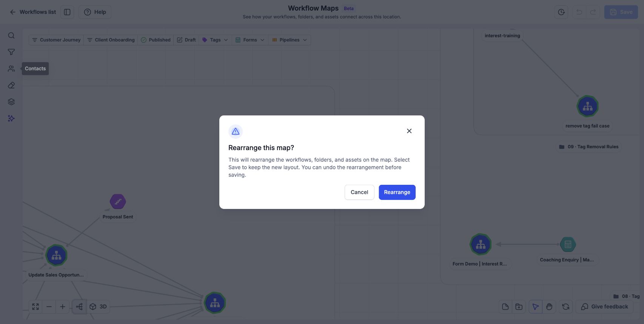Close the dialog with the X
Viewport: 644px width, 324px height.
pos(409,131)
